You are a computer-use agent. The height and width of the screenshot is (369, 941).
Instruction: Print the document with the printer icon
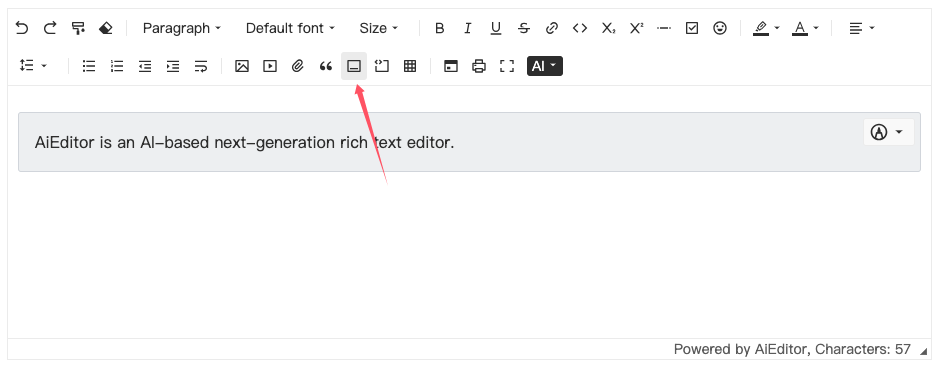479,67
